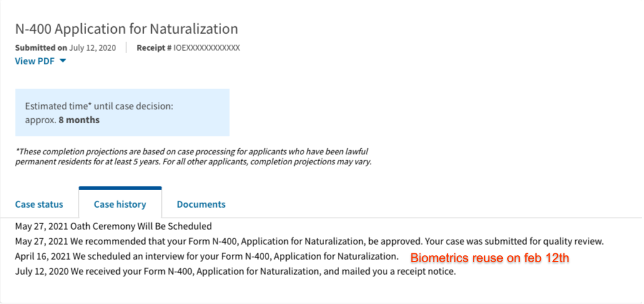The height and width of the screenshot is (304, 644).
Task: Click the May 27, 2021 date of oath entry
Action: pyautogui.click(x=41, y=226)
